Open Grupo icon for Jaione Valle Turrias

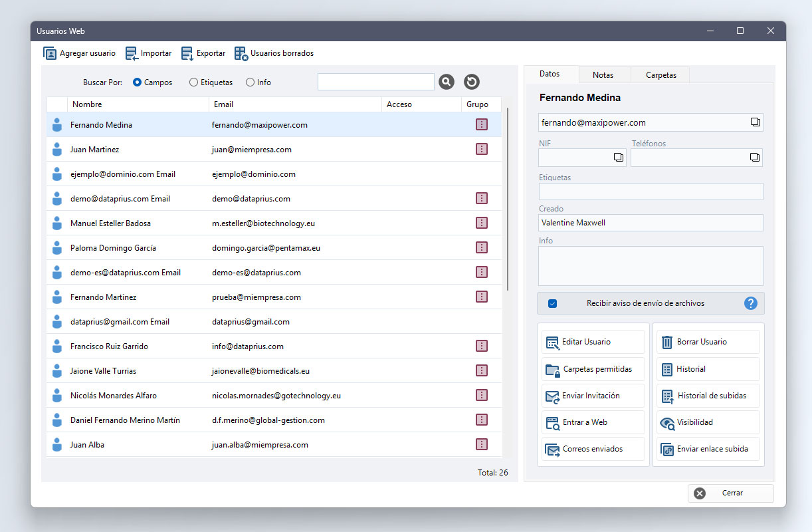pos(482,370)
